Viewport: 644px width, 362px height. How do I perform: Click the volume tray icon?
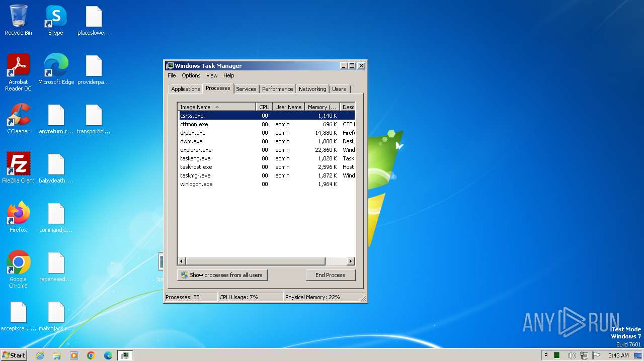[572, 355]
